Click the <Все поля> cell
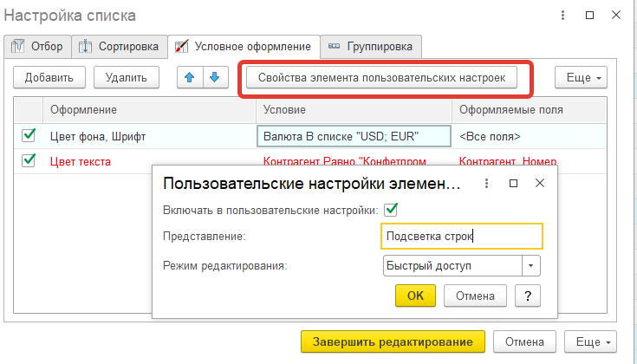Image resolution: width=637 pixels, height=364 pixels. point(530,137)
